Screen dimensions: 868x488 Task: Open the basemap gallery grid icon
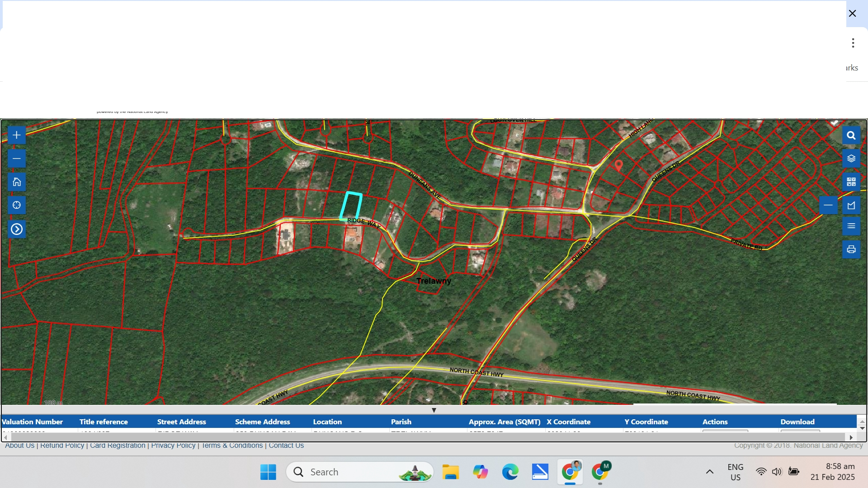tap(851, 182)
